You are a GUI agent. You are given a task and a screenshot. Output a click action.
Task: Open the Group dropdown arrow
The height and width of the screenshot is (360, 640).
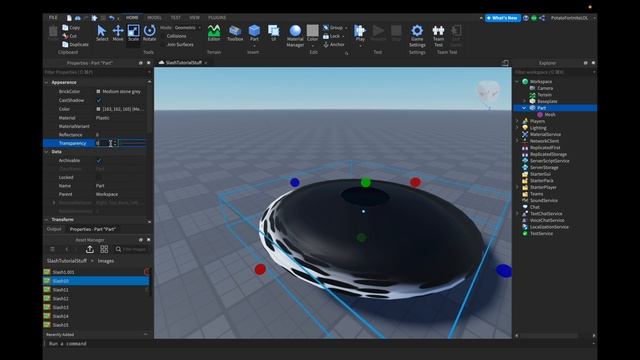[x=347, y=27]
